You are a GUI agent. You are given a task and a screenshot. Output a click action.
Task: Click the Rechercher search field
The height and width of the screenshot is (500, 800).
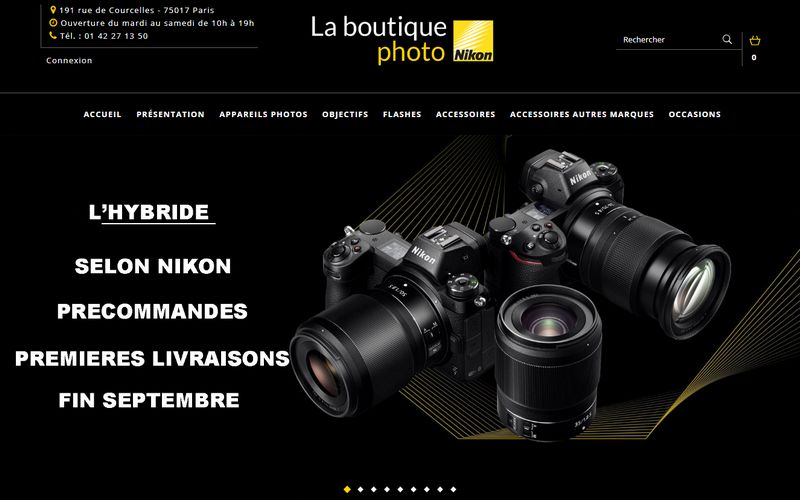click(x=668, y=39)
